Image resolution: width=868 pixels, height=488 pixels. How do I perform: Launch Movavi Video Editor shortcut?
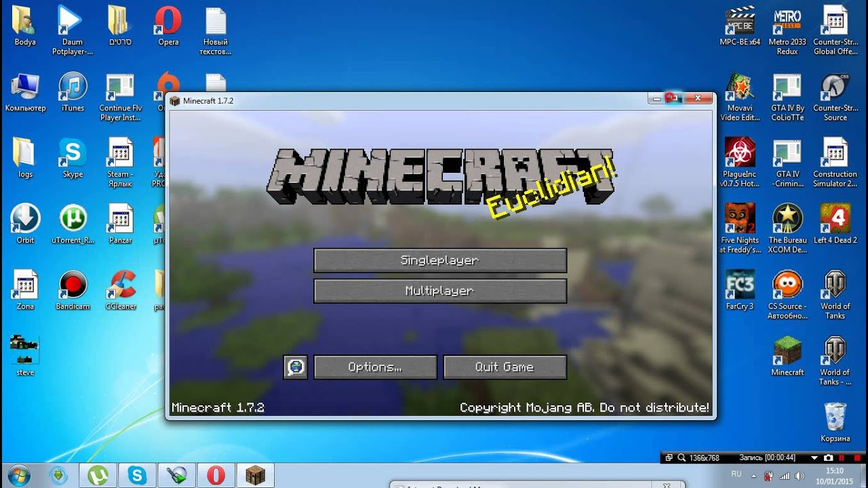point(740,97)
